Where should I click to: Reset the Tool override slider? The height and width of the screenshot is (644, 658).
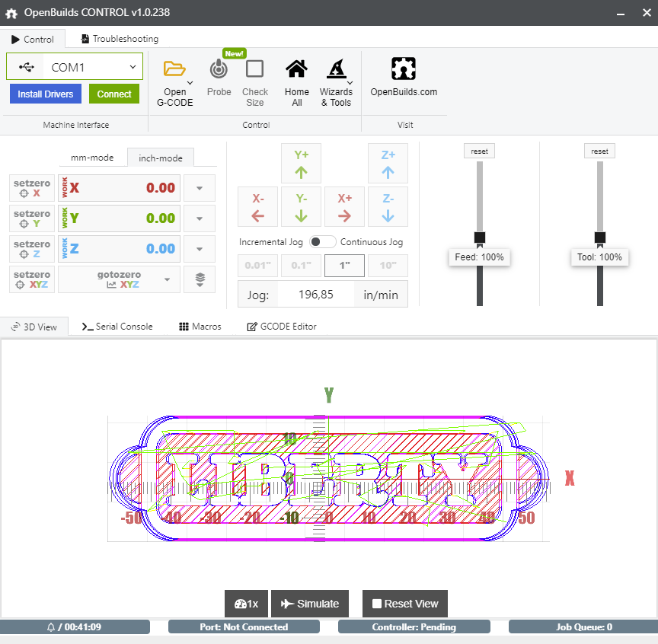(599, 151)
